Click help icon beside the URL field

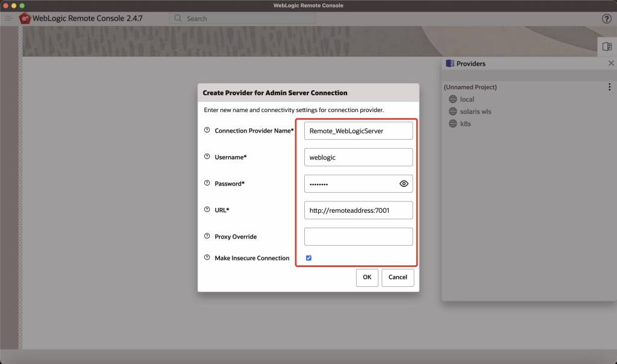coord(207,210)
